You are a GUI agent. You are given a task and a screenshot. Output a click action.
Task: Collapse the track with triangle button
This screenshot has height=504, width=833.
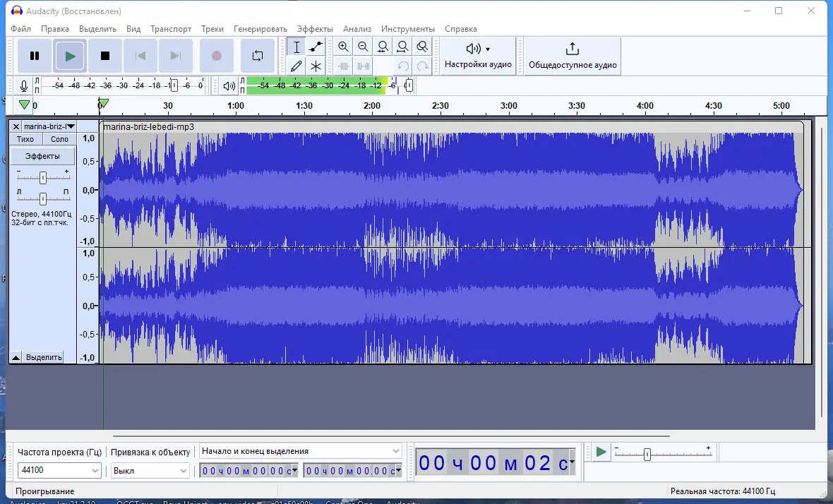click(16, 357)
